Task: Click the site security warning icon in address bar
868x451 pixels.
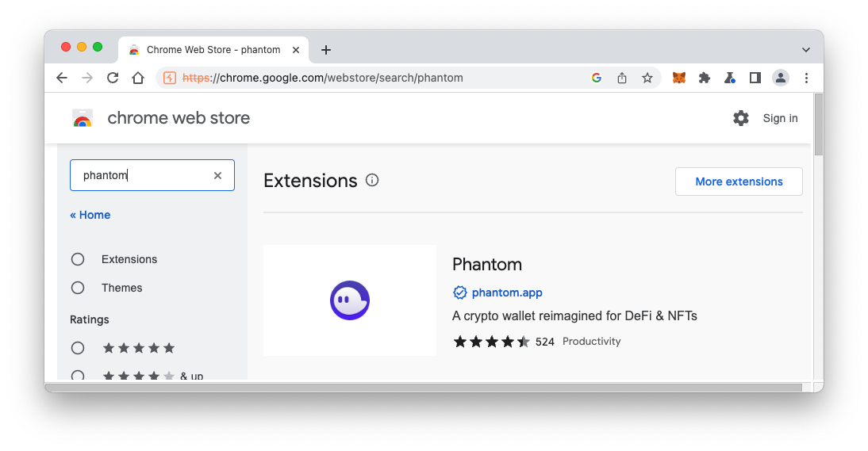Action: (170, 78)
